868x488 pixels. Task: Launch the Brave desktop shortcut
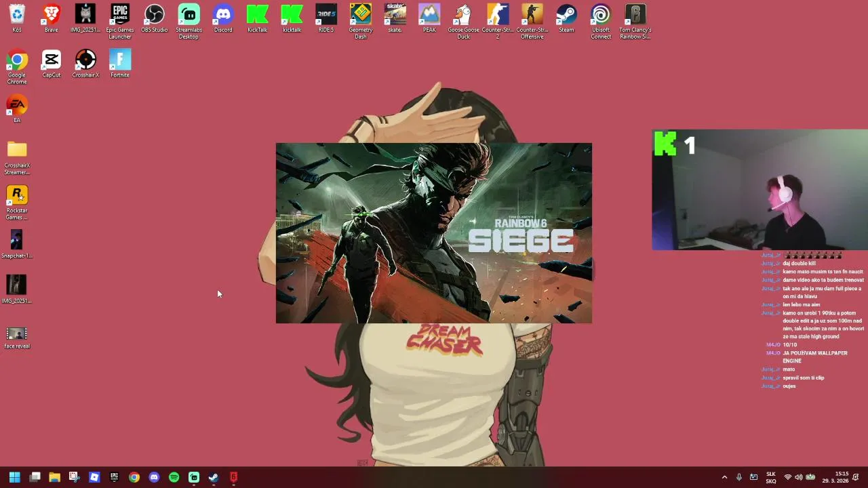tap(52, 18)
